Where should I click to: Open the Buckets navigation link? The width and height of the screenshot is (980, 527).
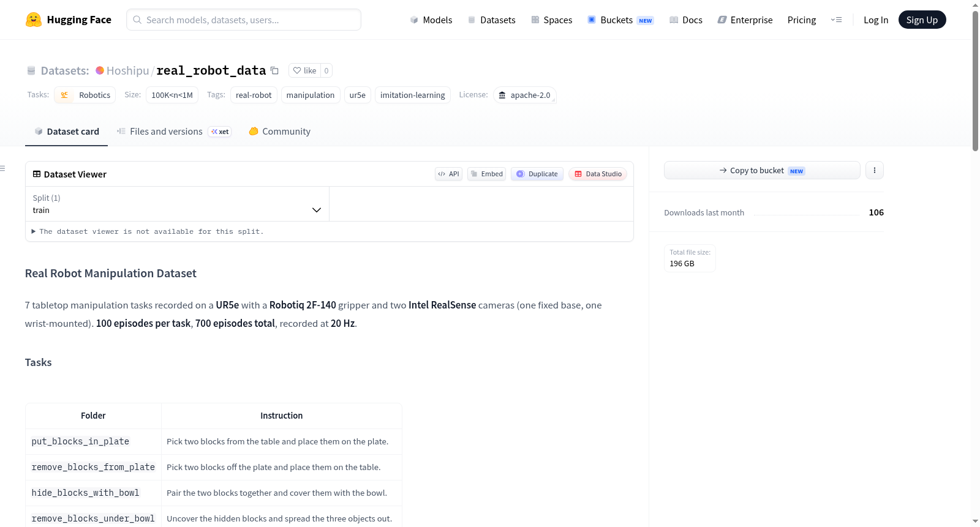(x=620, y=20)
